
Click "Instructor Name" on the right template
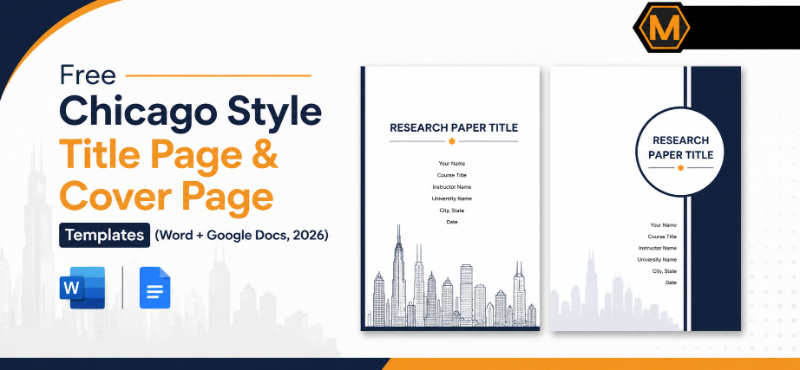pos(658,248)
